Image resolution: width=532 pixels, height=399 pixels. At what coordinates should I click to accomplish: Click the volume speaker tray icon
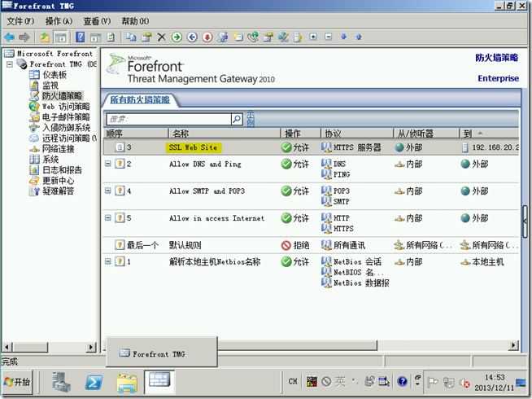tap(464, 383)
